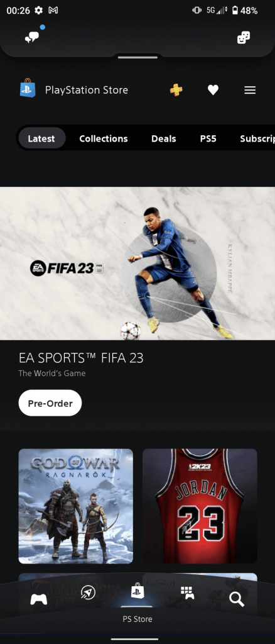The width and height of the screenshot is (275, 644).
Task: Open the NBA 2K23 Jordan jersey tile
Action: (200, 506)
